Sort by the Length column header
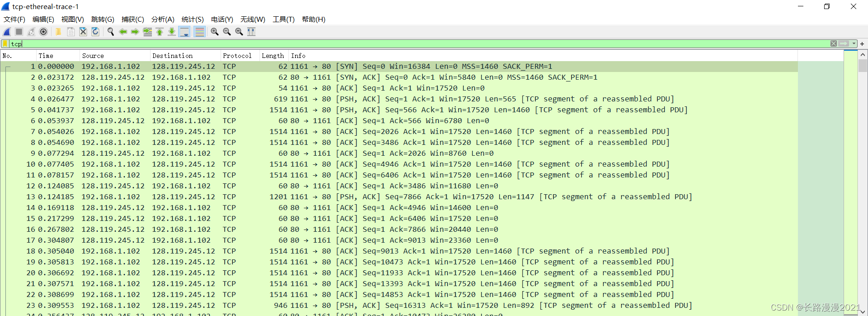 pos(274,56)
